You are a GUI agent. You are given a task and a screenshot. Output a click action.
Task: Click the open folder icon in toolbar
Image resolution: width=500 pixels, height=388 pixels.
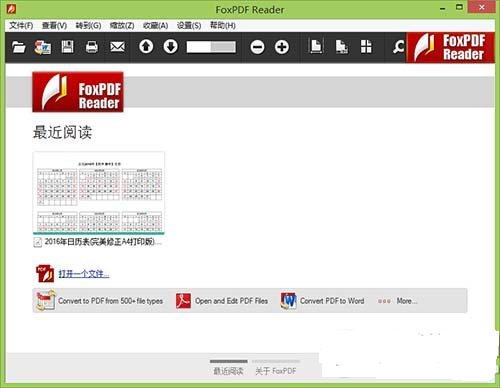pos(19,47)
